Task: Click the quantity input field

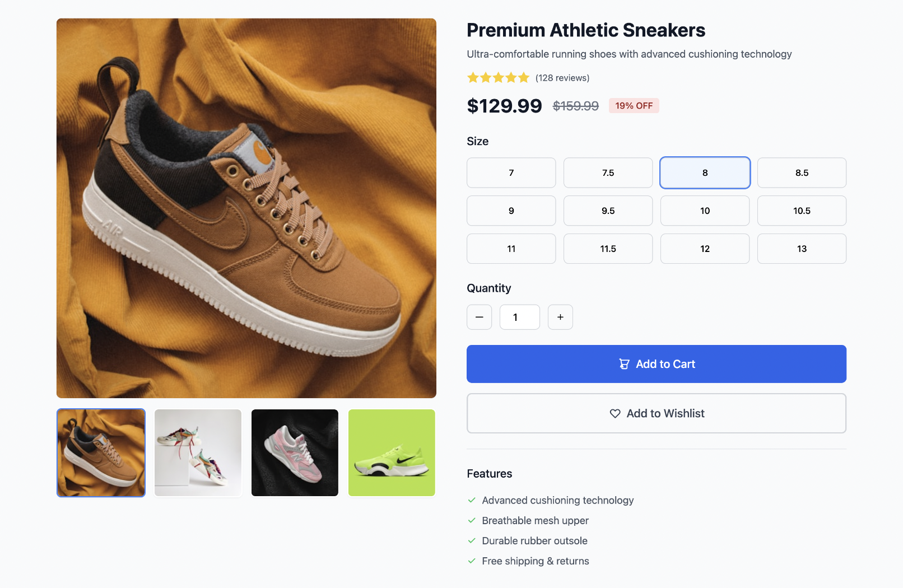Action: (x=519, y=317)
